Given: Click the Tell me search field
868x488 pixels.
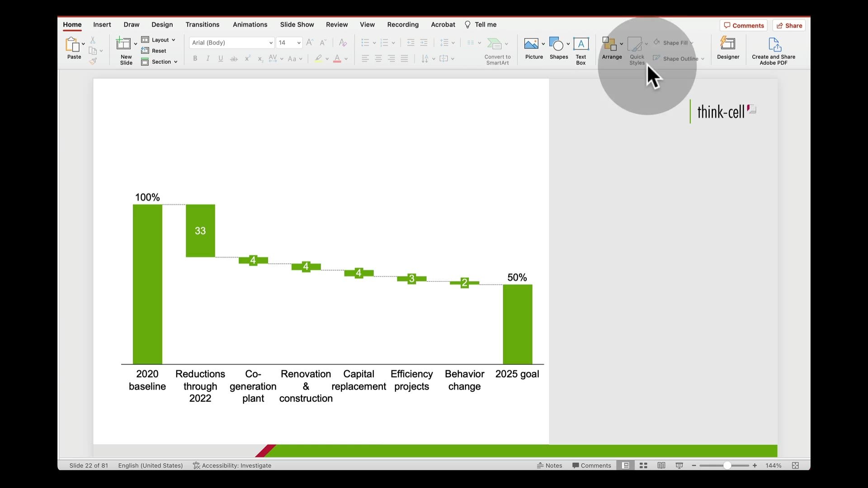Looking at the screenshot, I should tap(481, 24).
